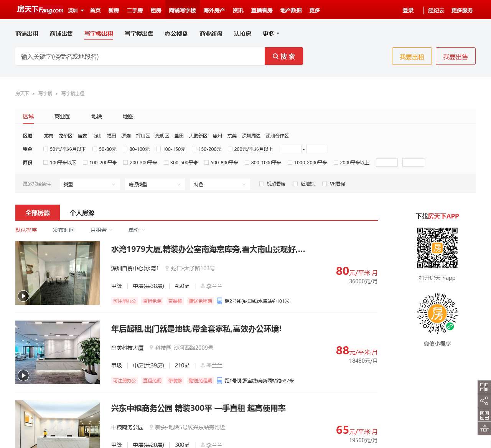Play the video on the 尚美科技大厦 listing thumbnail
The image size is (491, 448).
[x=23, y=375]
